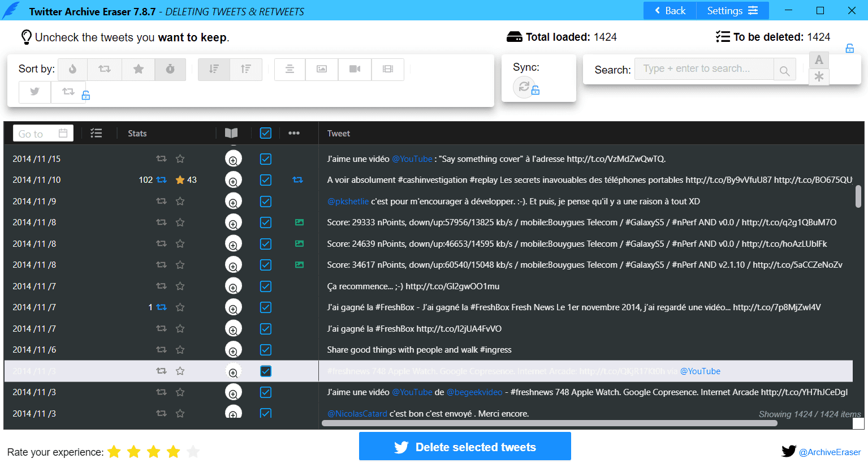Toggle the select-all checkbox in header

266,133
